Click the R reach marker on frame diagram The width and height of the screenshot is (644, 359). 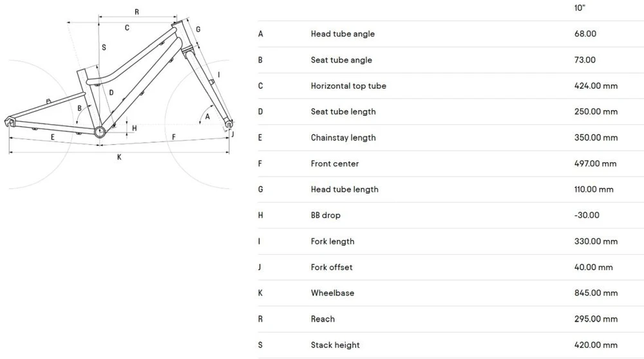click(x=137, y=12)
